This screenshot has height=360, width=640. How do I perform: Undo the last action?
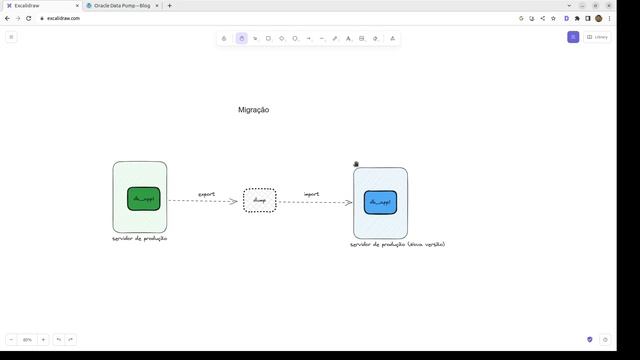pyautogui.click(x=59, y=340)
